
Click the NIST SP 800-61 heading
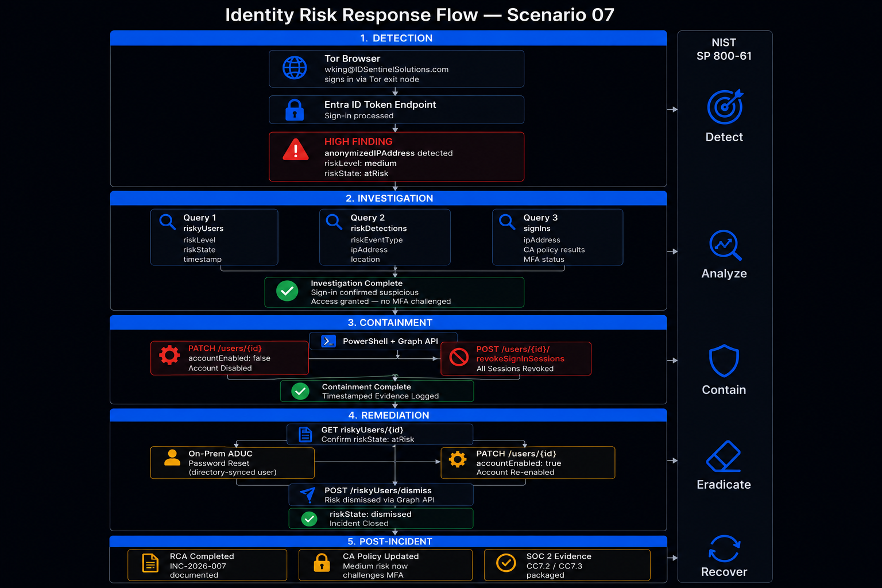724,49
